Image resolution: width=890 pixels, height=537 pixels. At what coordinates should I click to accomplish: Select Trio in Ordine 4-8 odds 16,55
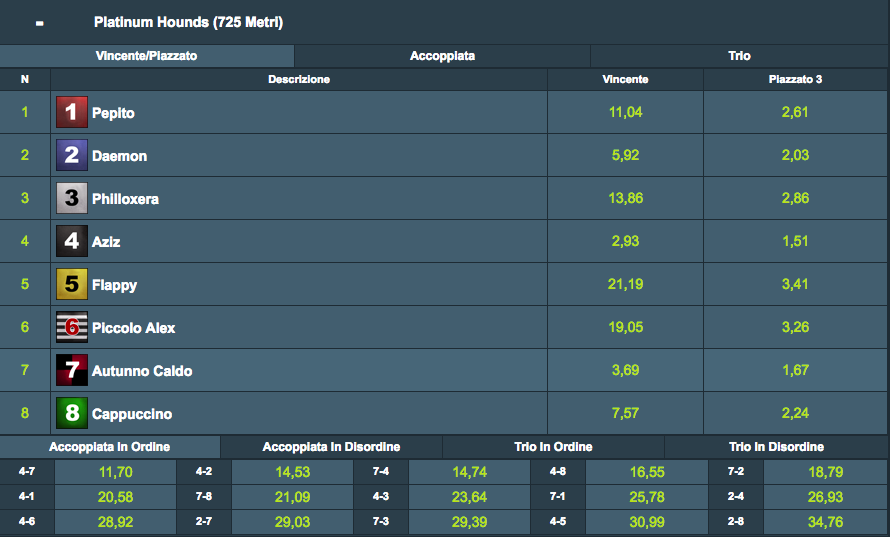pyautogui.click(x=646, y=472)
